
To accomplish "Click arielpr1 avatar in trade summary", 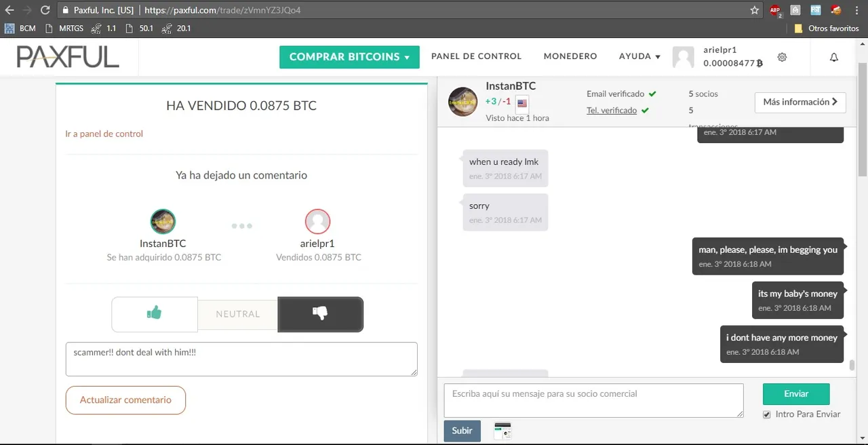I will click(318, 221).
